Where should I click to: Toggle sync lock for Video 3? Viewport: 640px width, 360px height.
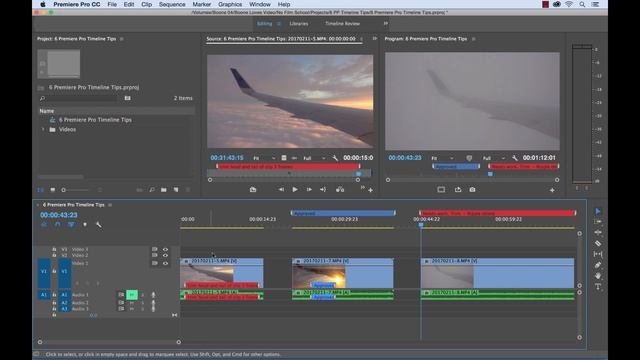click(155, 249)
